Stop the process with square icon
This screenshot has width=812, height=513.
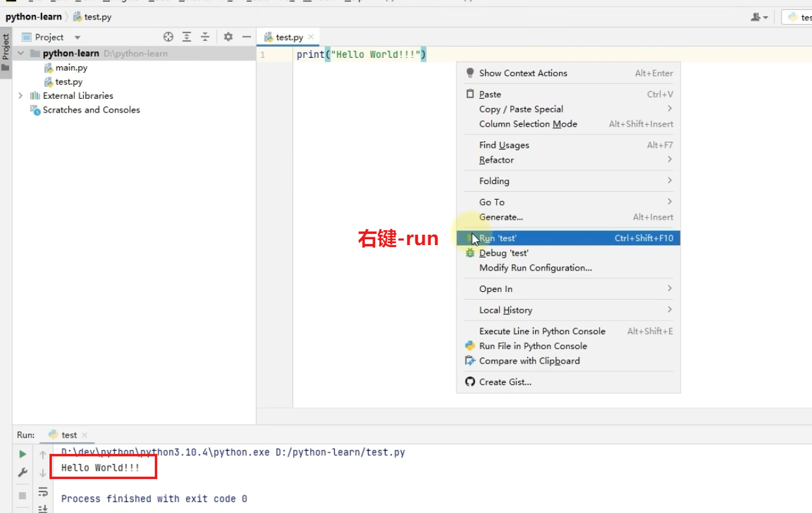23,495
